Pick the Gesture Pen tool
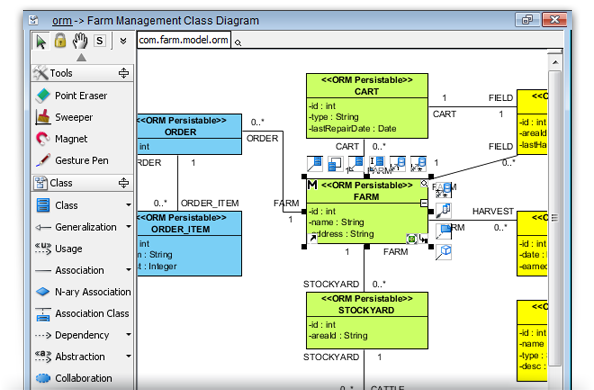This screenshot has width=594, height=390. (x=72, y=160)
